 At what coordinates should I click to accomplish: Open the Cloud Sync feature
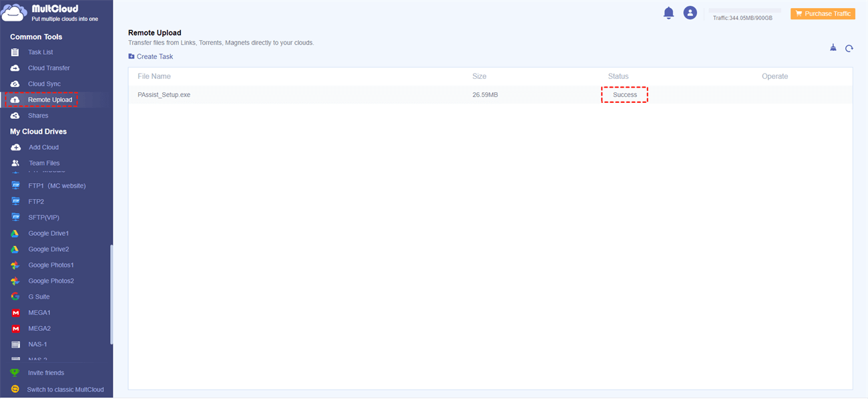(45, 84)
